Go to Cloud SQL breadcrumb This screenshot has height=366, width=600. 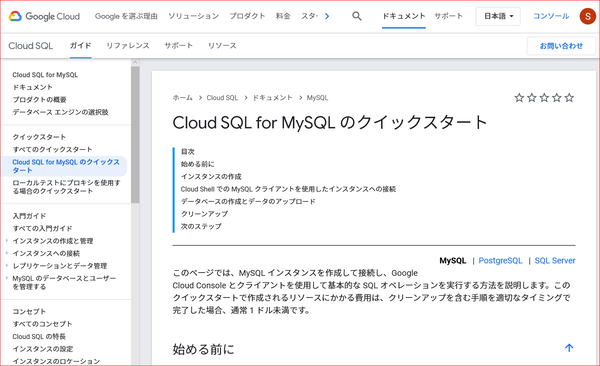pos(222,98)
